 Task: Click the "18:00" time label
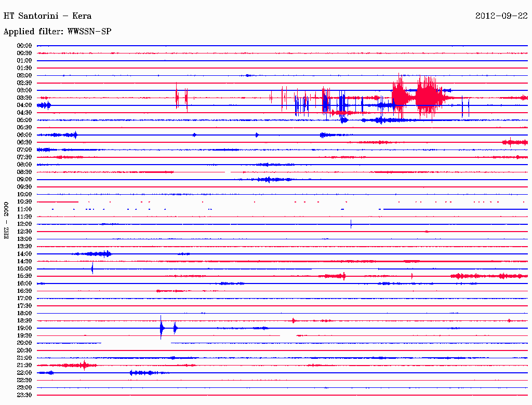point(24,314)
